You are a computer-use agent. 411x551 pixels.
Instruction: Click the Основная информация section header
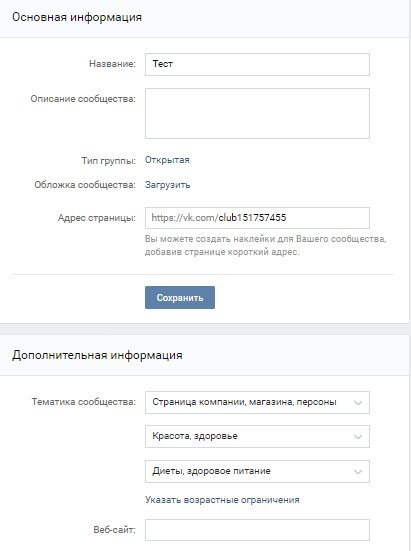[x=77, y=17]
